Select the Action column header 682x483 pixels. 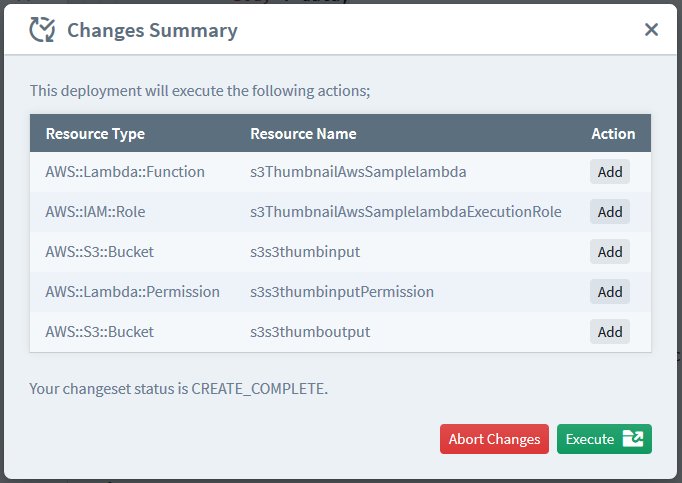613,134
